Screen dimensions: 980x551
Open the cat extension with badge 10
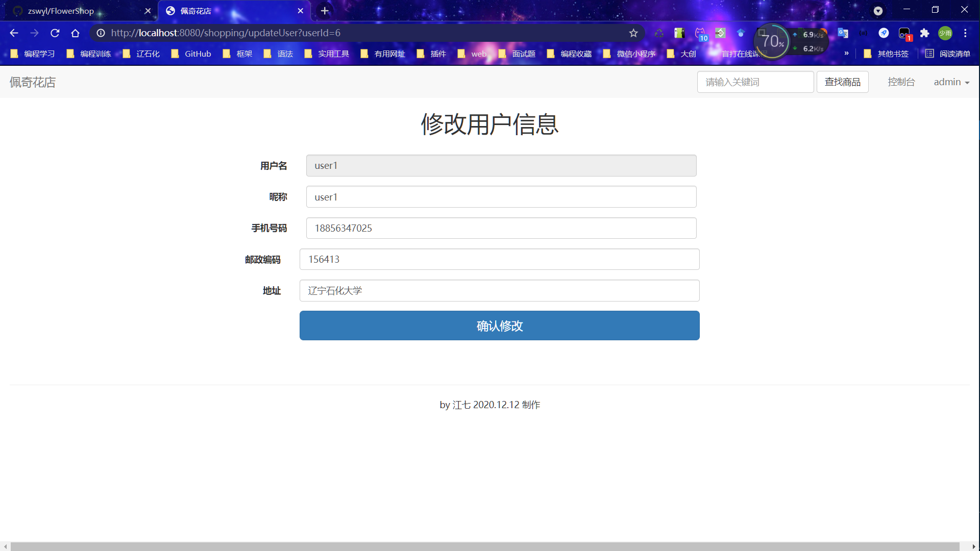click(700, 34)
